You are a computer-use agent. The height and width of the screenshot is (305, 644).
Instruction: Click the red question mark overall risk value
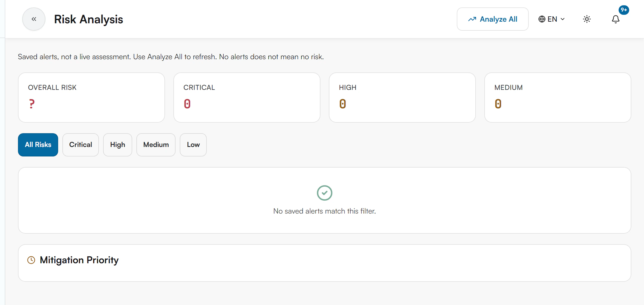coord(32,104)
